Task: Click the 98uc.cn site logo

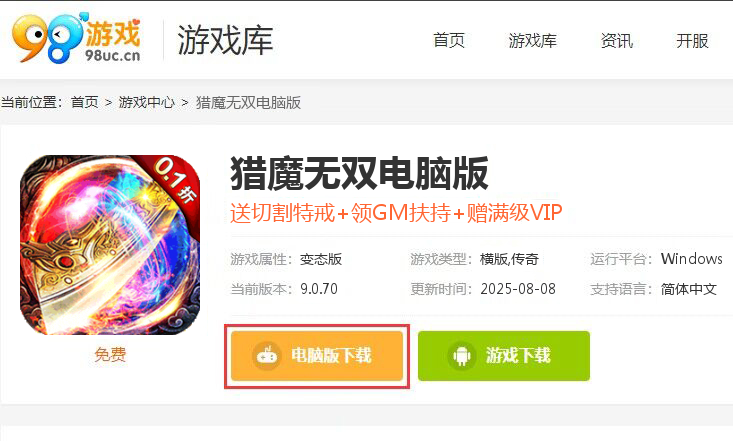Action: pos(76,38)
